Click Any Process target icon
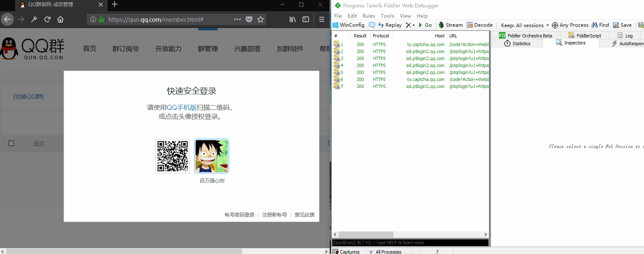644x254 pixels. pos(555,25)
